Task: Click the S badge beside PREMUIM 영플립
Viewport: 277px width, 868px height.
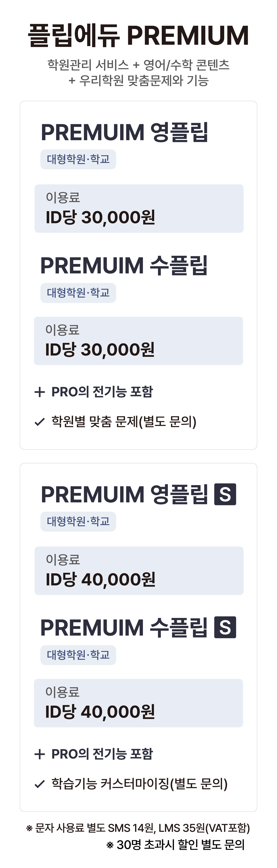Action: tap(225, 494)
